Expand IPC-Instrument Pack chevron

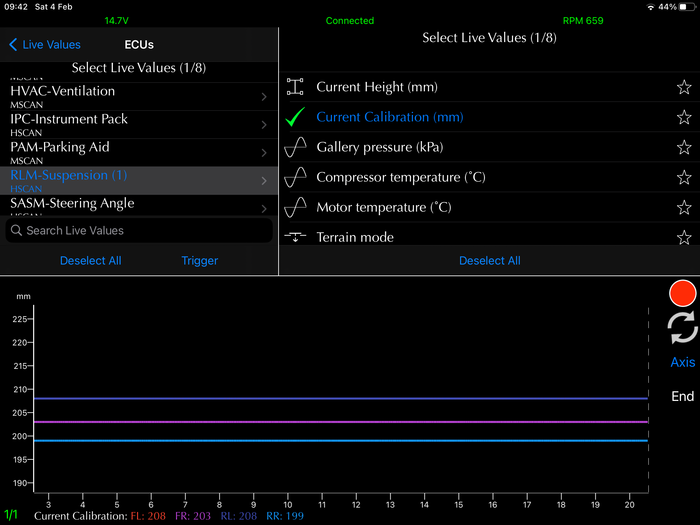click(264, 125)
